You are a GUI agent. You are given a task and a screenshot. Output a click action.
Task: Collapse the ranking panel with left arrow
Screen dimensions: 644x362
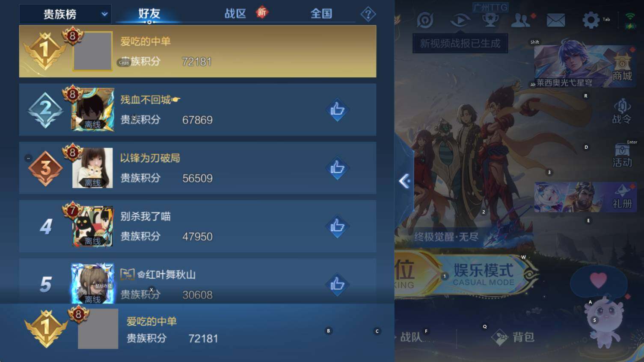tap(404, 181)
